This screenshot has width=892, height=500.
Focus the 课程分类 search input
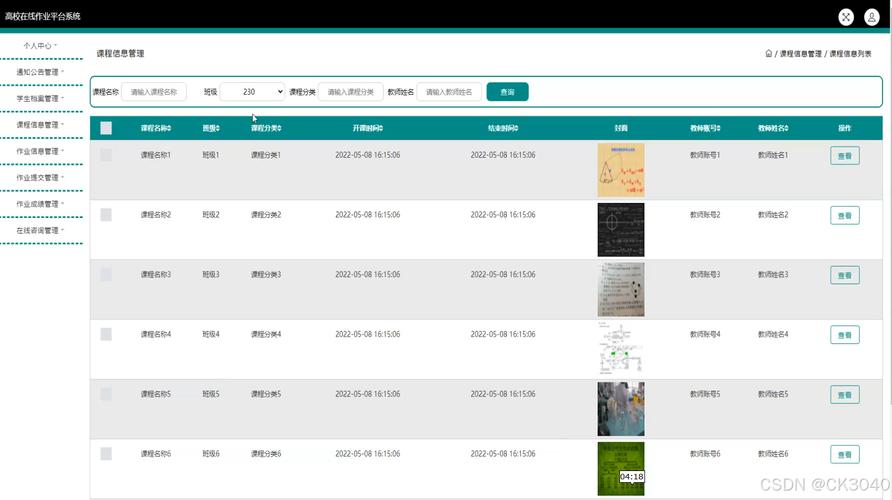click(x=350, y=92)
